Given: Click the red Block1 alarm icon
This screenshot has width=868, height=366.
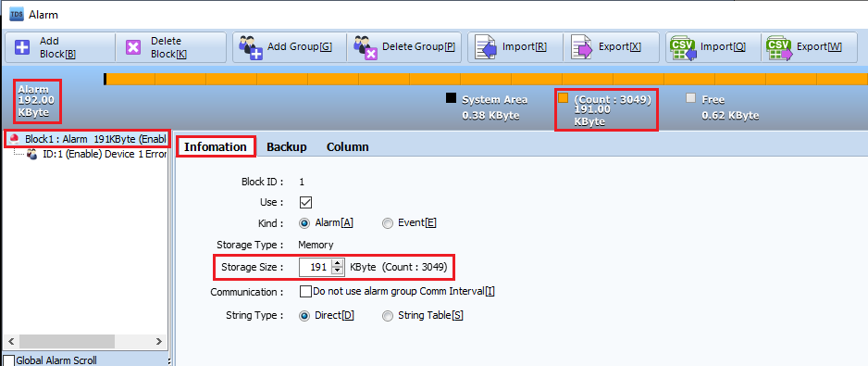Looking at the screenshot, I should (15, 139).
